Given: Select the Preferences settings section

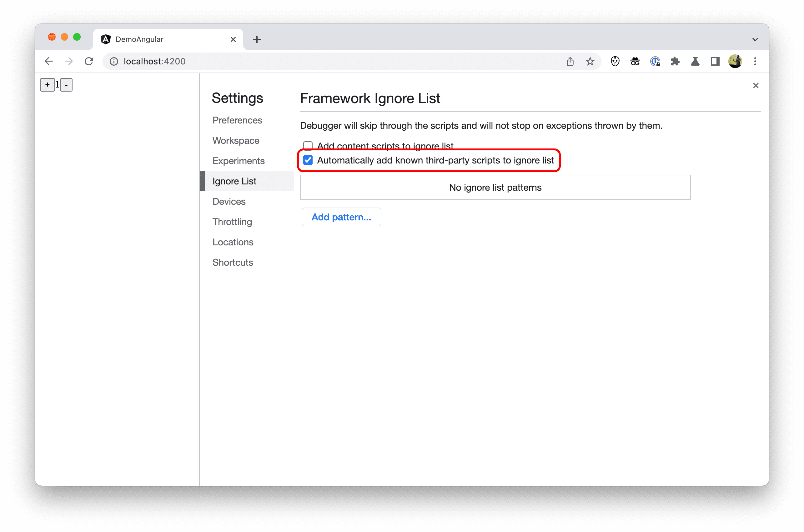Looking at the screenshot, I should [x=238, y=120].
